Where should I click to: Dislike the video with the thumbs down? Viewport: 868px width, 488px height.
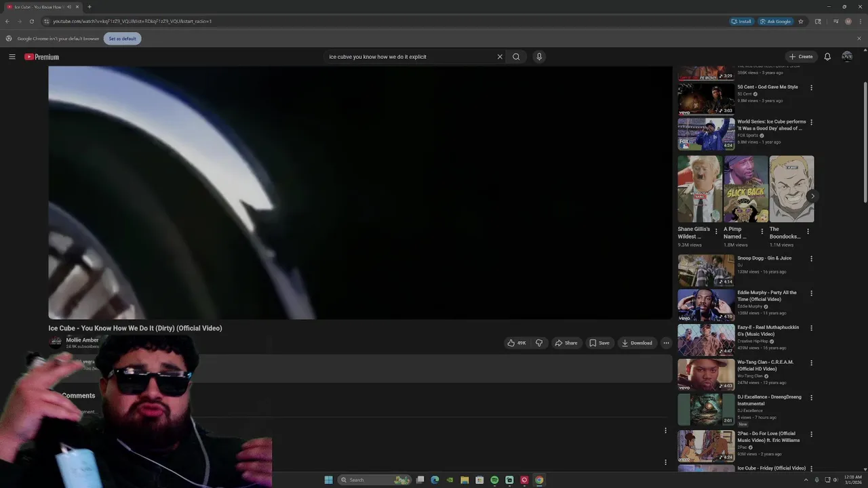coord(539,343)
